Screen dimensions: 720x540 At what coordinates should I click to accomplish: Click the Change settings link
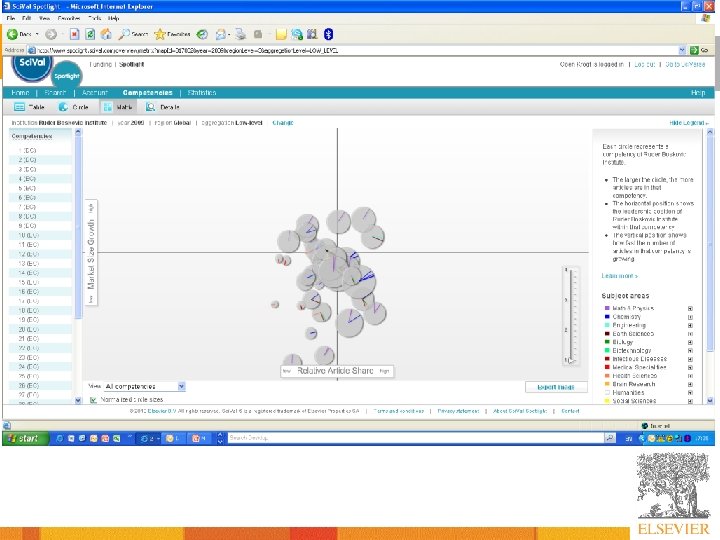point(283,123)
